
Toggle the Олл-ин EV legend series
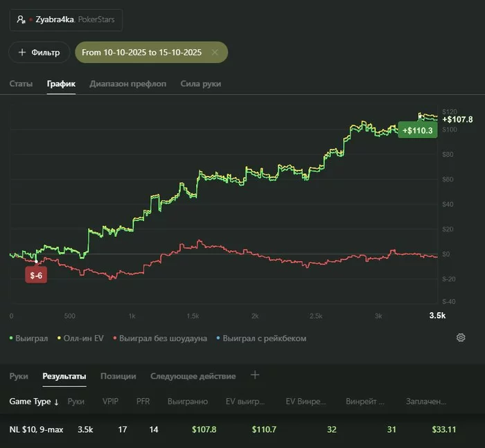click(x=81, y=339)
